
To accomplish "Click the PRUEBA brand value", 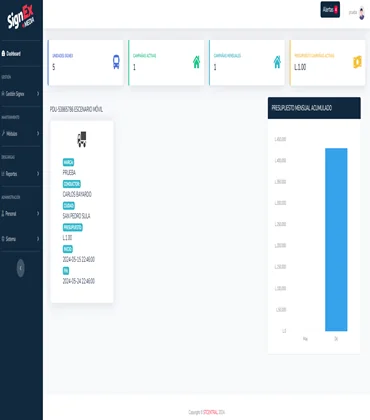I will [69, 172].
